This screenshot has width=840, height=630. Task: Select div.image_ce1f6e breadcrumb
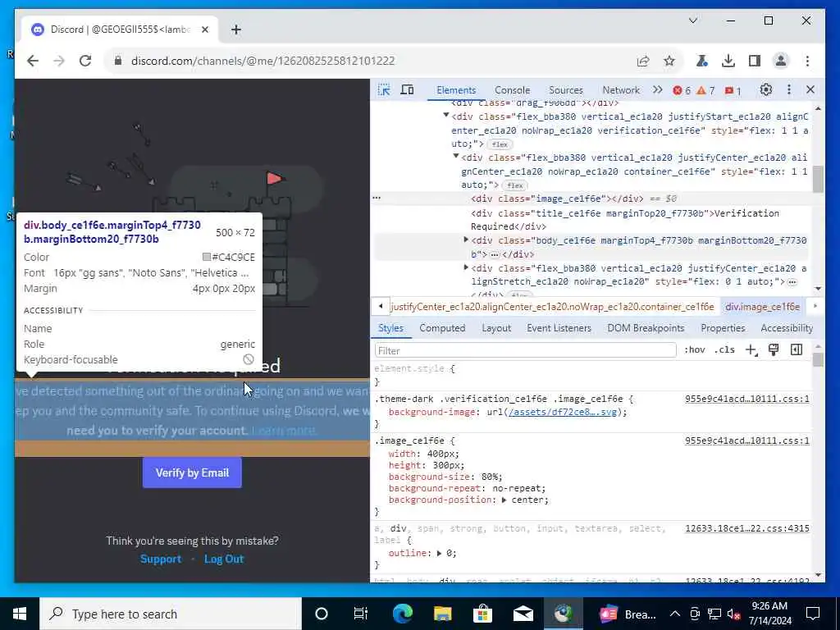762,307
